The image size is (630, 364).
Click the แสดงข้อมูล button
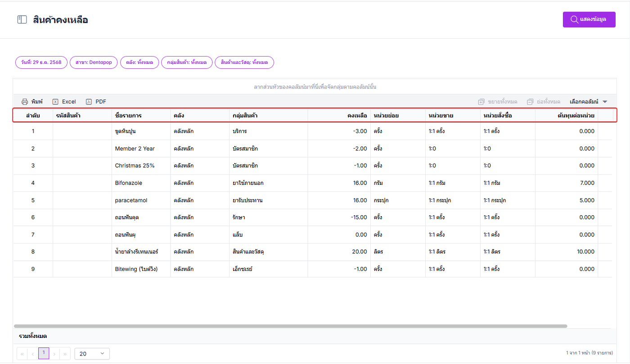pos(589,19)
